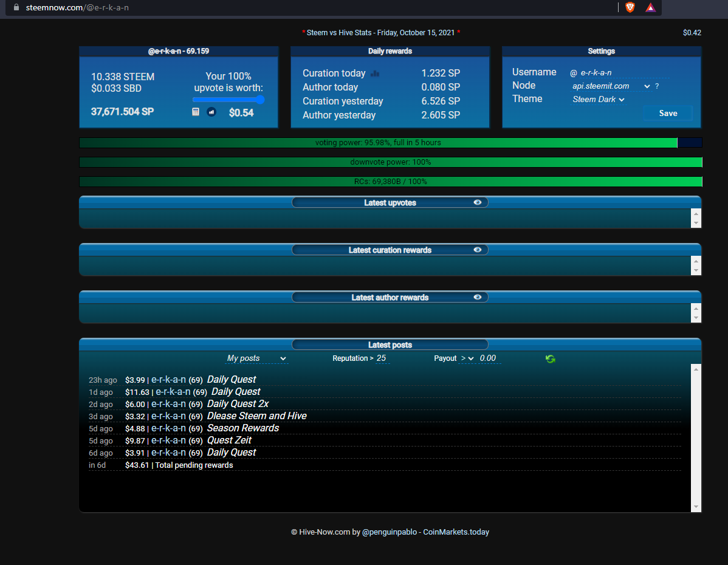Open the Daily Quest 2x post
The width and height of the screenshot is (728, 565).
238,404
